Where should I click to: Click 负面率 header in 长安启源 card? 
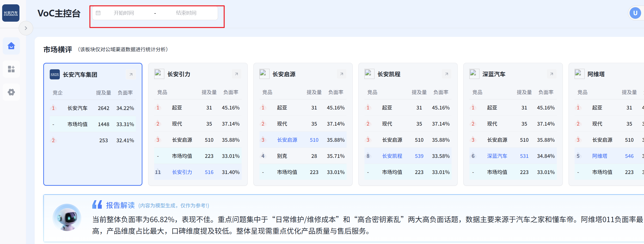[336, 92]
